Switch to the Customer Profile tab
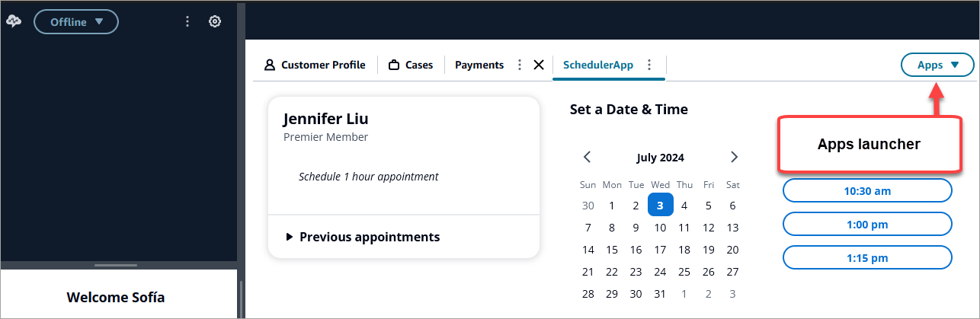Viewport: 980px width, 319px height. click(x=315, y=65)
